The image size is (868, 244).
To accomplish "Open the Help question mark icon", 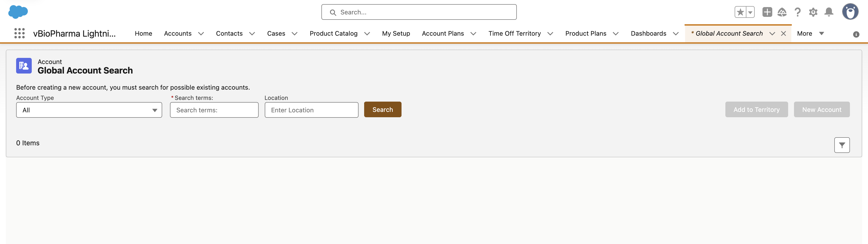I will [x=797, y=12].
